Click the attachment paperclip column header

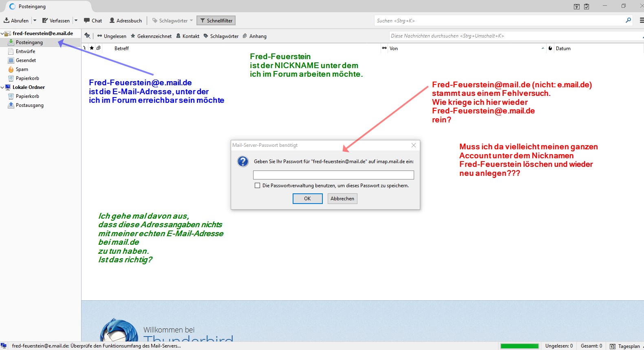coord(99,48)
